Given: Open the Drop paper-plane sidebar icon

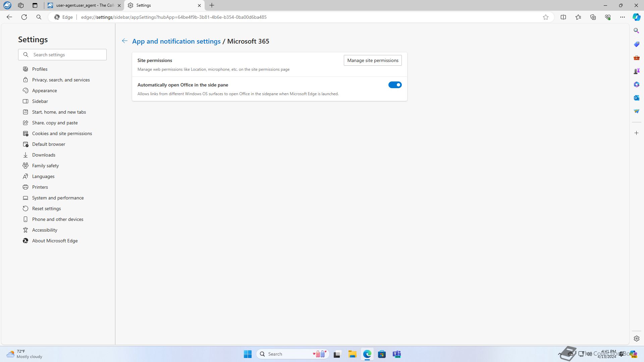Looking at the screenshot, I should (x=636, y=111).
